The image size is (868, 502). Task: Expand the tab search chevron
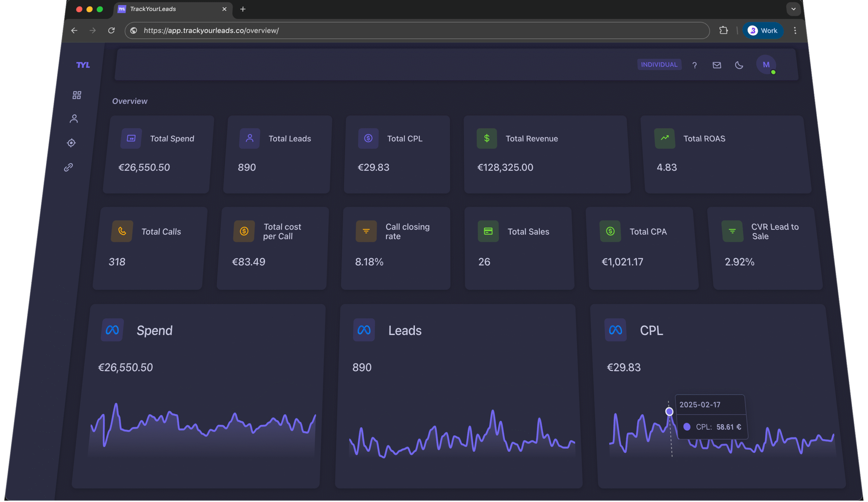click(x=793, y=9)
